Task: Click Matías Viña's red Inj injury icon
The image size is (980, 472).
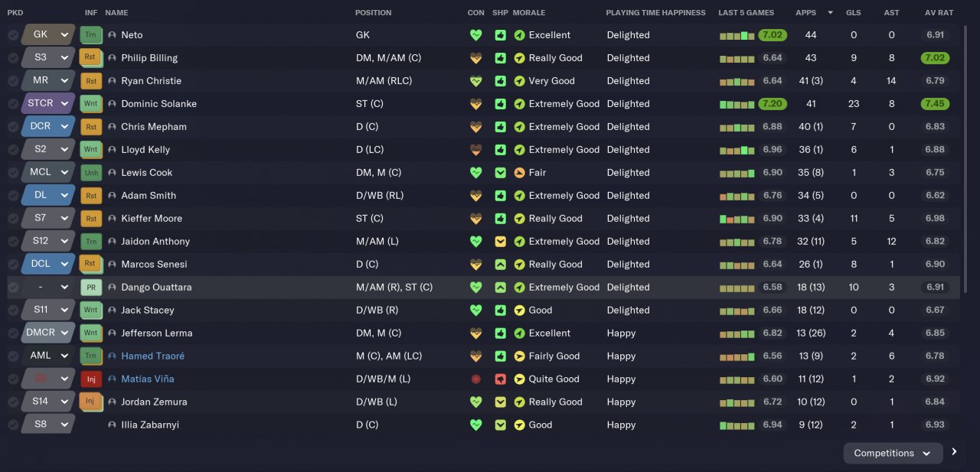Action: point(91,379)
